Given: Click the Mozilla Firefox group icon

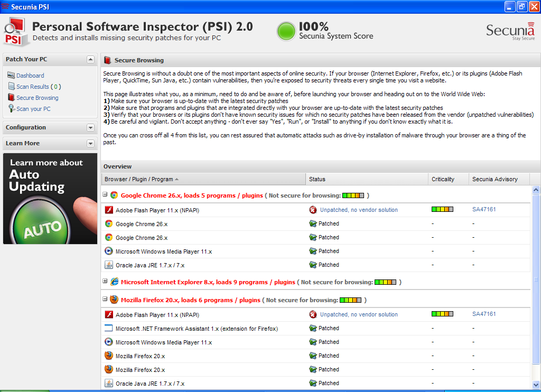Looking at the screenshot, I should click(114, 300).
